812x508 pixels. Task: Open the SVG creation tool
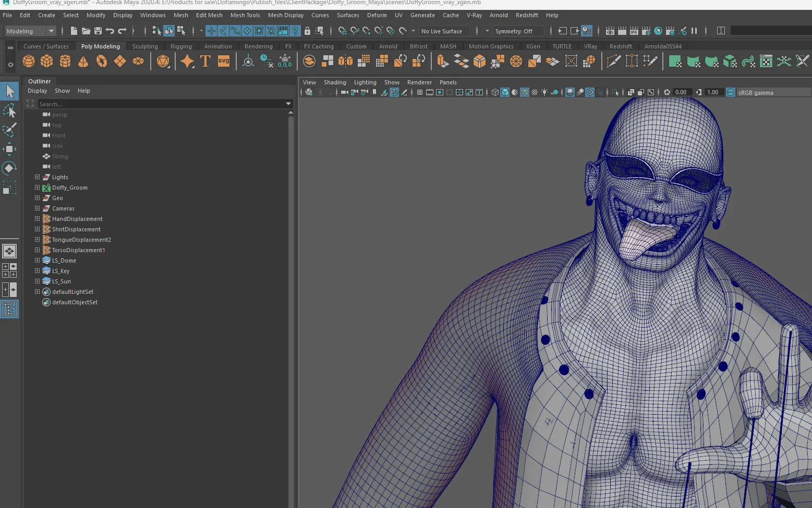coord(223,61)
